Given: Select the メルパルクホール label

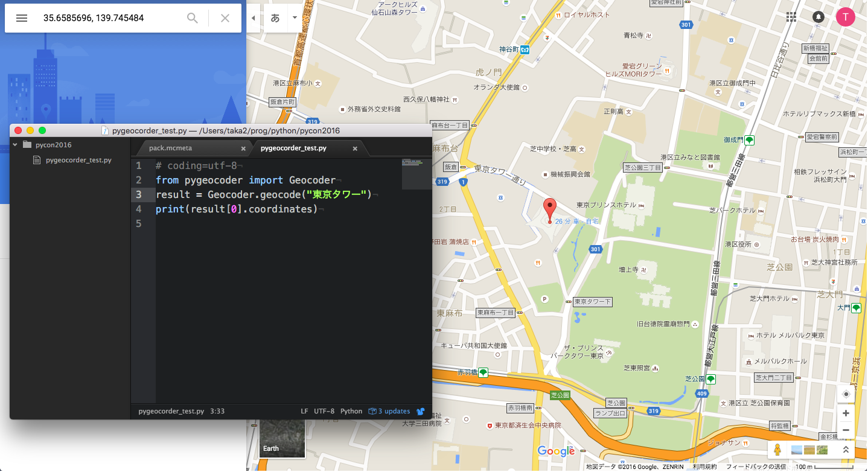Looking at the screenshot, I should [780, 362].
